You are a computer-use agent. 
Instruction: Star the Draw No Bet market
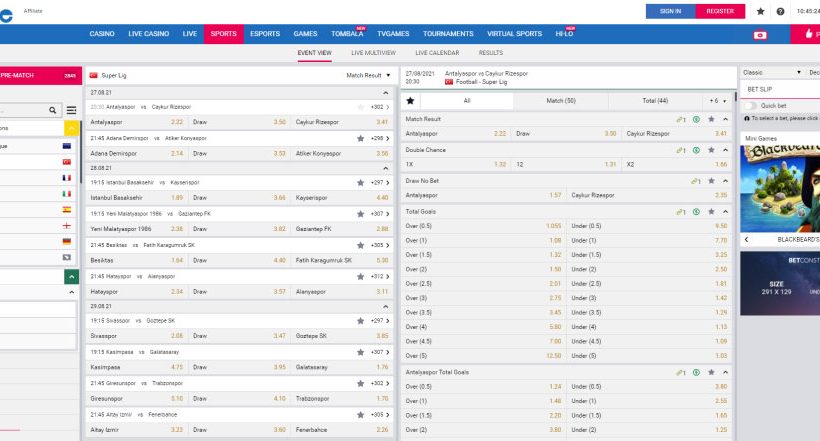point(711,181)
